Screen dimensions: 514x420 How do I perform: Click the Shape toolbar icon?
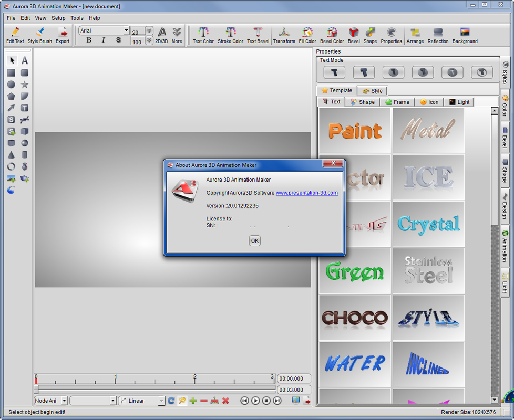pyautogui.click(x=370, y=35)
